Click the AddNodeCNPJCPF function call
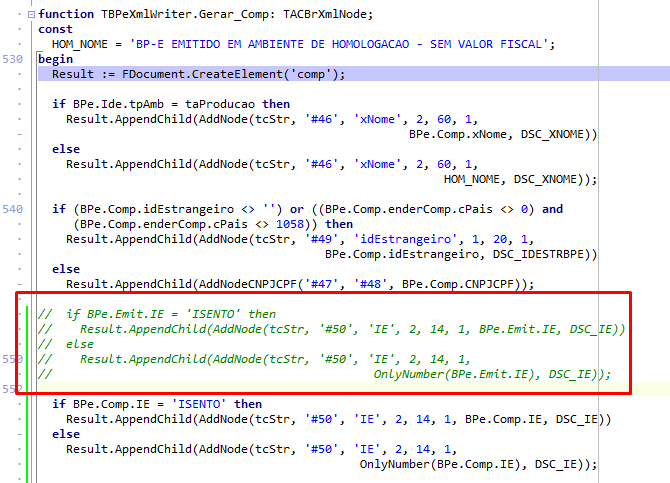Screen dimensions: 670x483 coord(247,284)
